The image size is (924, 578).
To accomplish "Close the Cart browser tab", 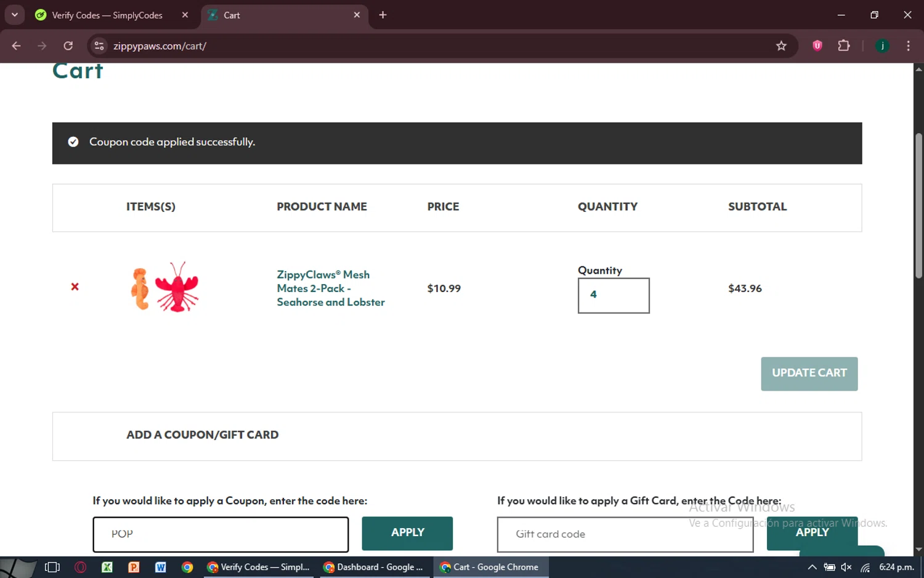I will coord(357,15).
